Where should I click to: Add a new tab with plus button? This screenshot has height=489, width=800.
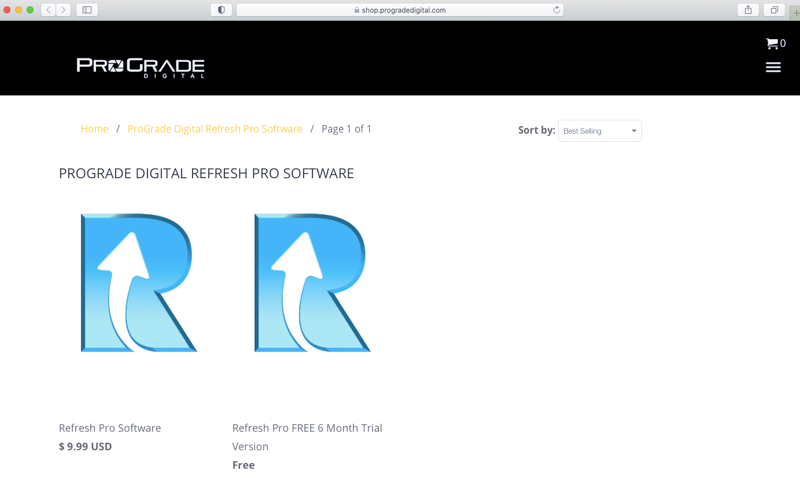pos(795,12)
